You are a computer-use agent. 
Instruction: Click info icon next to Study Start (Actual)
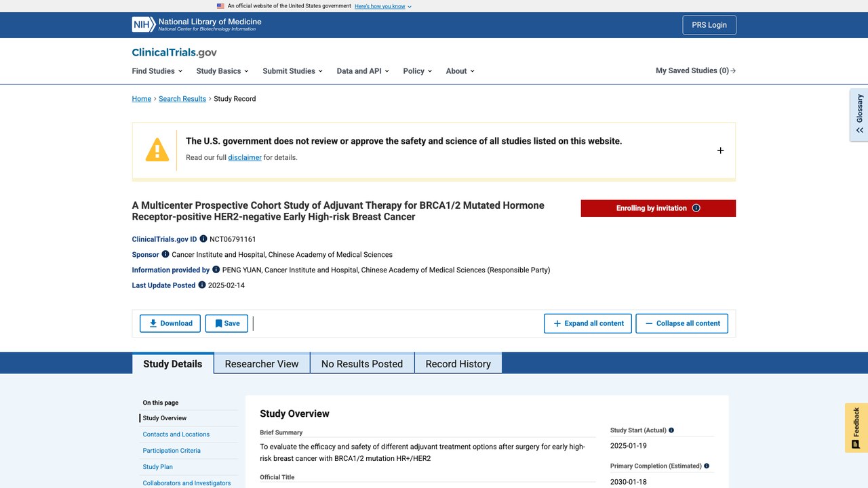[x=671, y=430]
